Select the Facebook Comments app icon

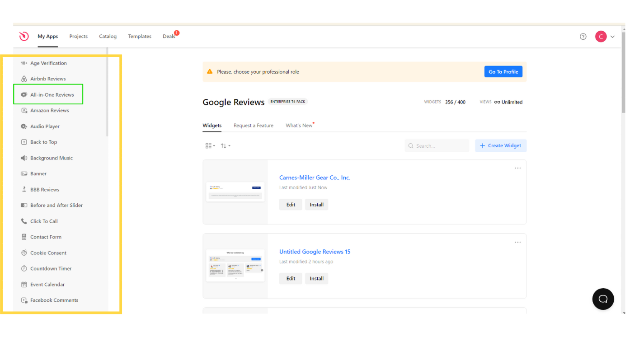click(x=24, y=300)
